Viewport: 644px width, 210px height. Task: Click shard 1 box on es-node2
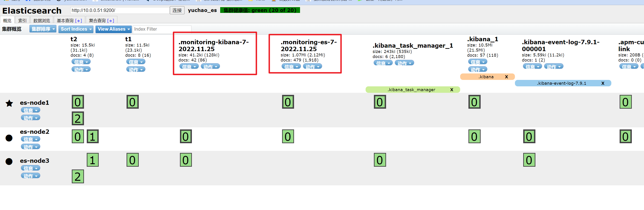click(x=92, y=136)
